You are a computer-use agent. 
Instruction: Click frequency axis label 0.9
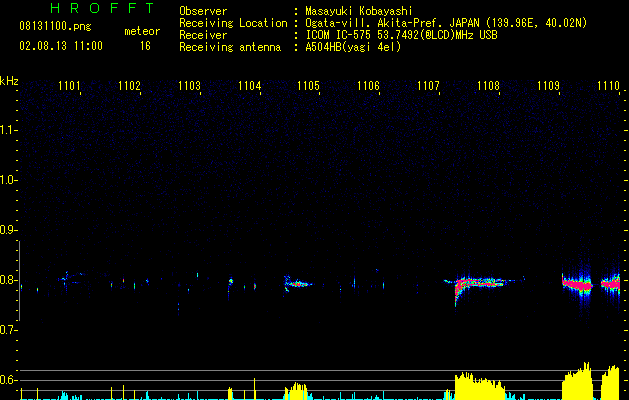pyautogui.click(x=7, y=230)
